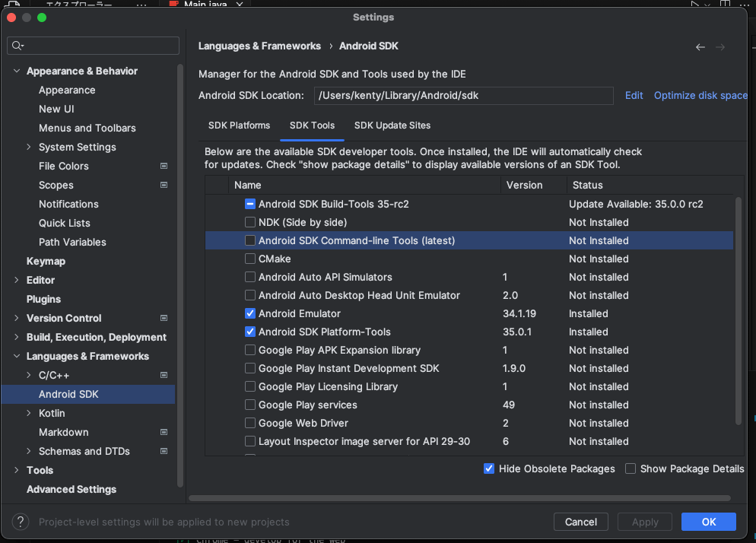Expand the C/C++ node
Screen dimensions: 756x543
click(x=28, y=375)
